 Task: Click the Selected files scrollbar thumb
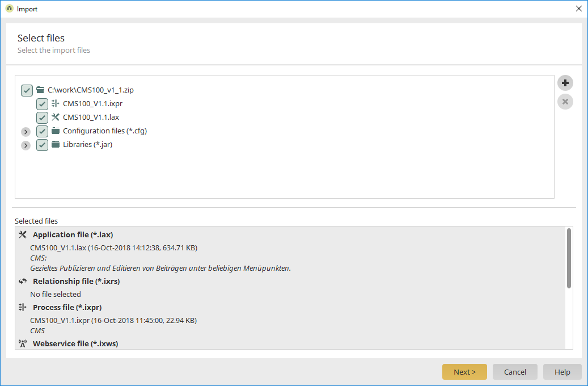569,258
